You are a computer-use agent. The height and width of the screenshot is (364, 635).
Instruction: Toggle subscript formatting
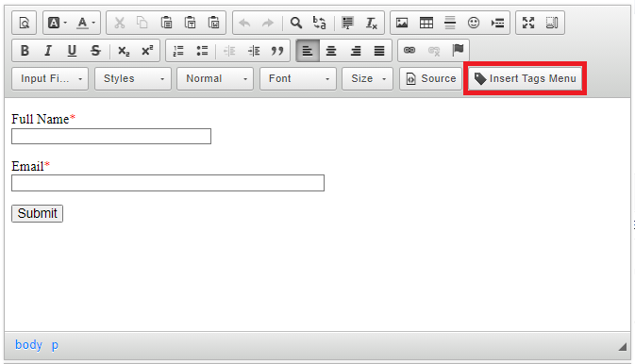click(124, 51)
